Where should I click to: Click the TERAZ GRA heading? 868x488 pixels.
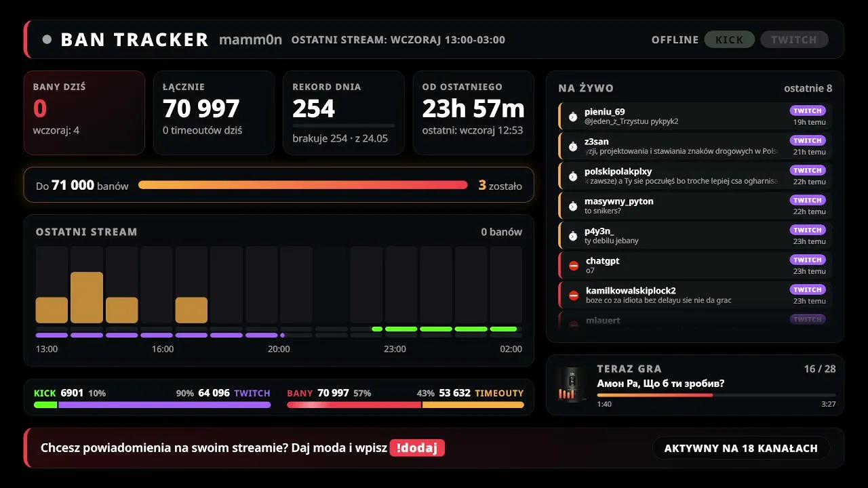click(629, 369)
